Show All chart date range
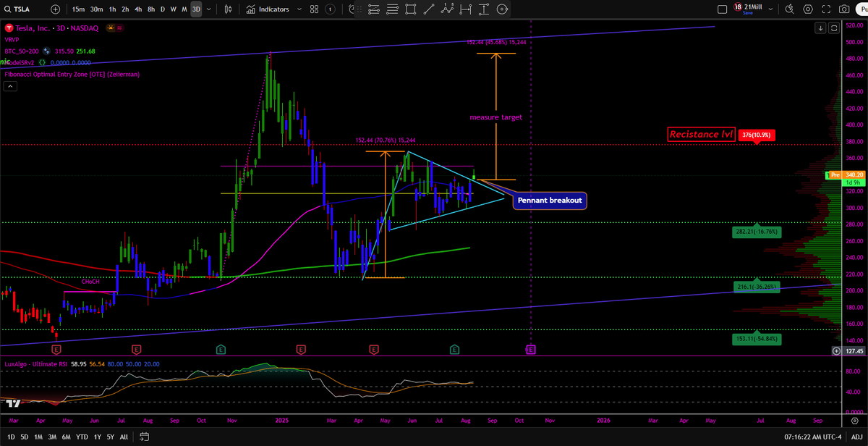Screen dimensions: 868x446 [123, 437]
